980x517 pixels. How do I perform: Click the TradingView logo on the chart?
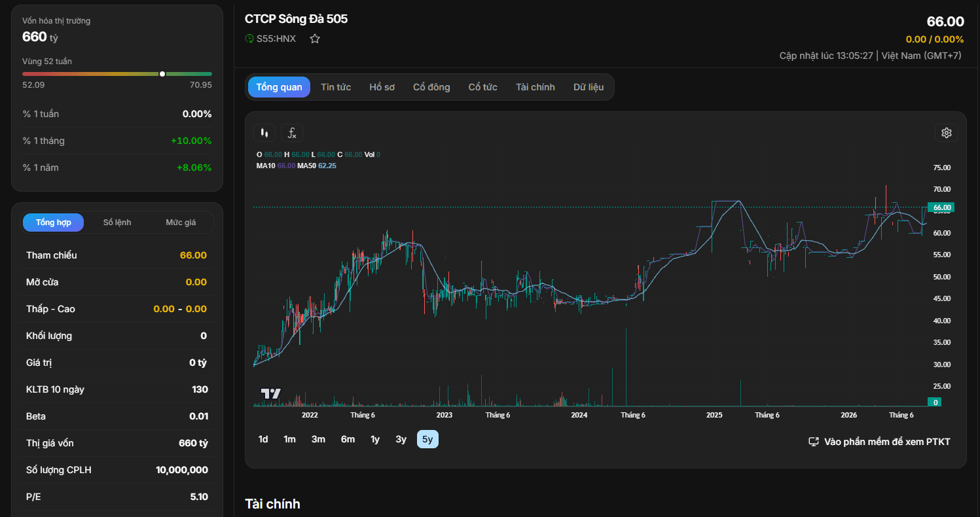click(x=271, y=393)
